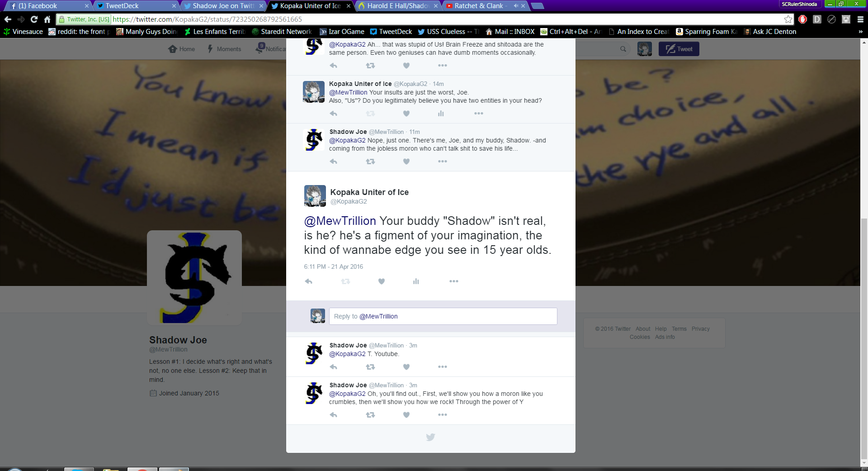The height and width of the screenshot is (471, 868).
Task: Open the Ask JC Denton bookmark
Action: click(x=770, y=32)
